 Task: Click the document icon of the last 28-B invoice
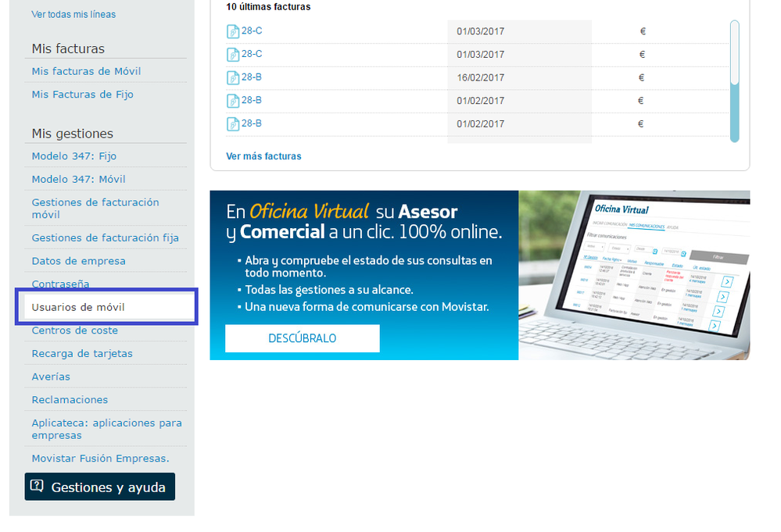(232, 123)
